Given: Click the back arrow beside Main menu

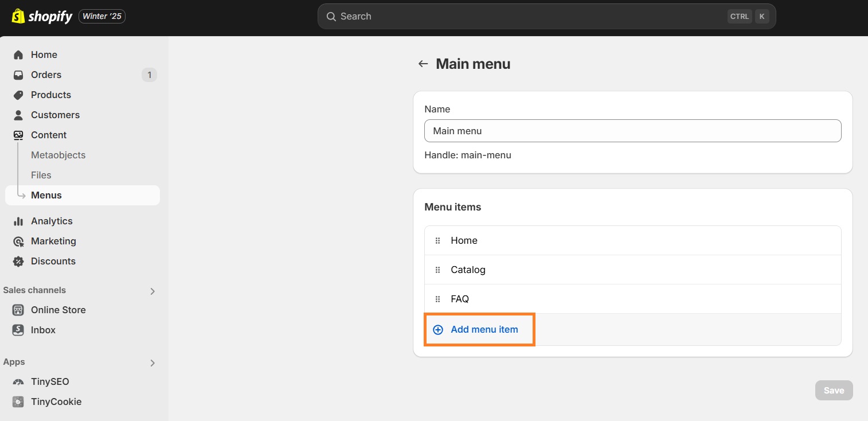Looking at the screenshot, I should pyautogui.click(x=423, y=64).
